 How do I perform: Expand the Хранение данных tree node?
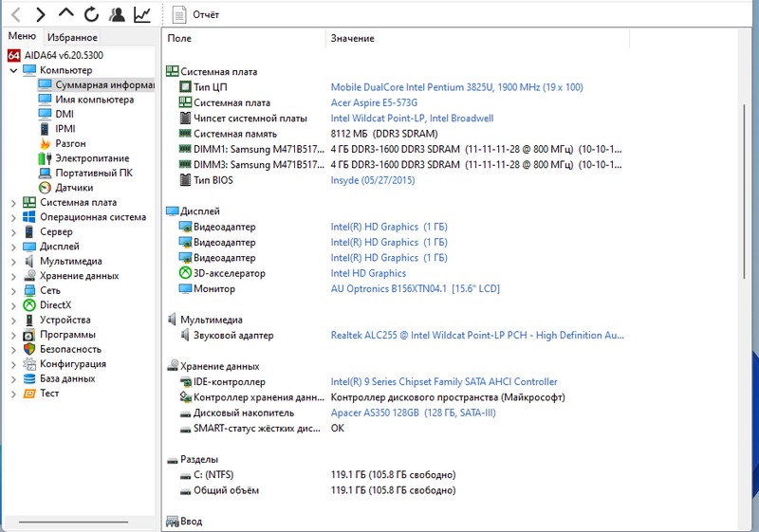coord(13,276)
